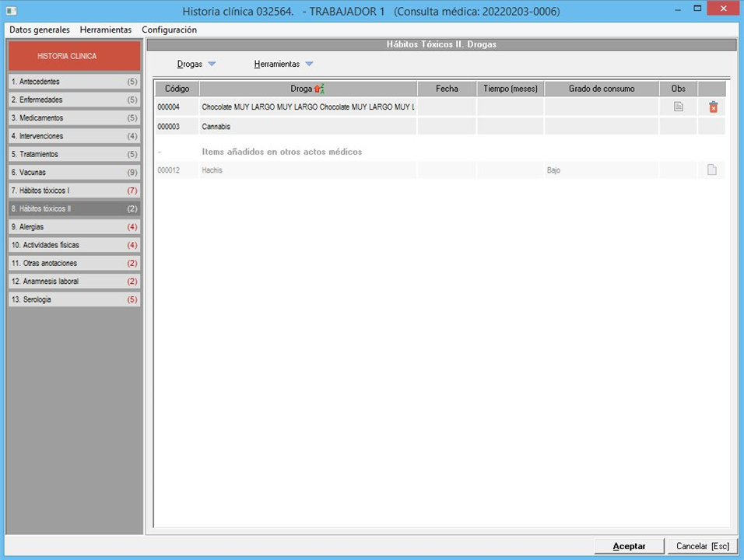The height and width of the screenshot is (560, 744).
Task: Open 13. Serología section
Action: tap(74, 299)
